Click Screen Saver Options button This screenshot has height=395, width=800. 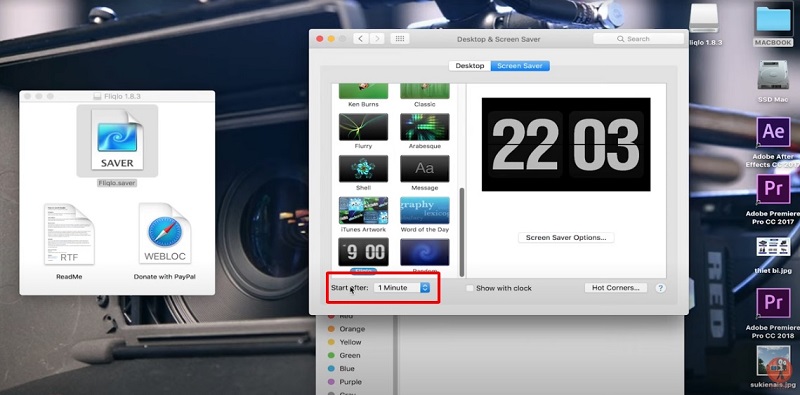[566, 238]
